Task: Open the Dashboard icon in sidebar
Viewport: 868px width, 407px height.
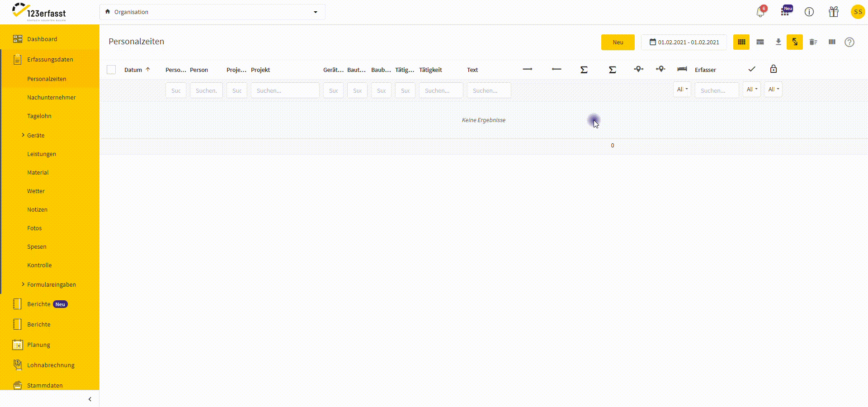Action: 18,39
